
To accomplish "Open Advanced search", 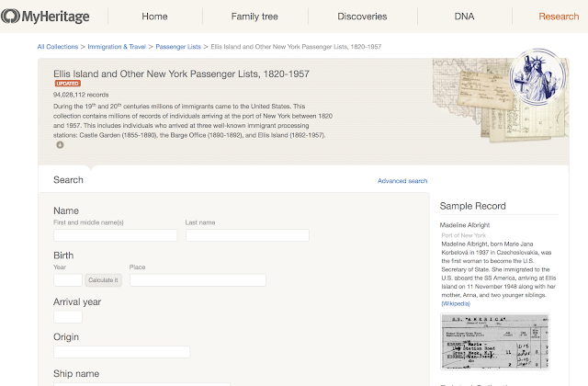I will (402, 181).
